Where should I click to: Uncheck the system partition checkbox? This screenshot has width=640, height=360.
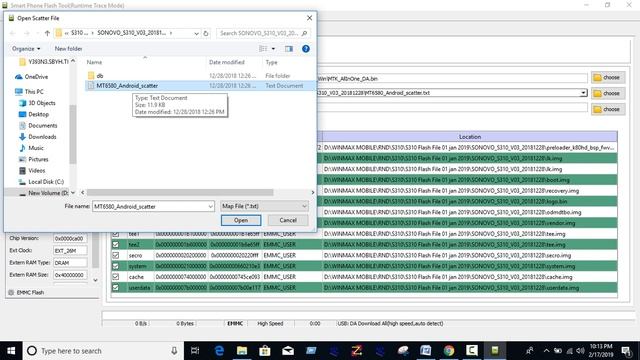pos(116,266)
